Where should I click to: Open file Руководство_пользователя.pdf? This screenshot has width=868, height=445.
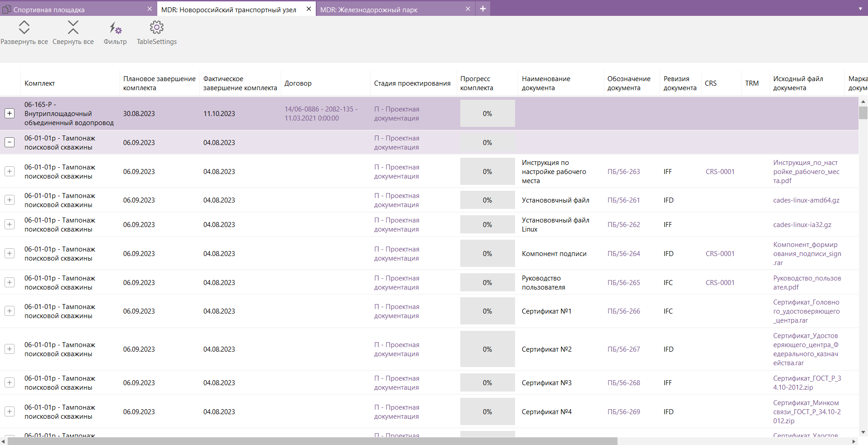click(x=807, y=283)
